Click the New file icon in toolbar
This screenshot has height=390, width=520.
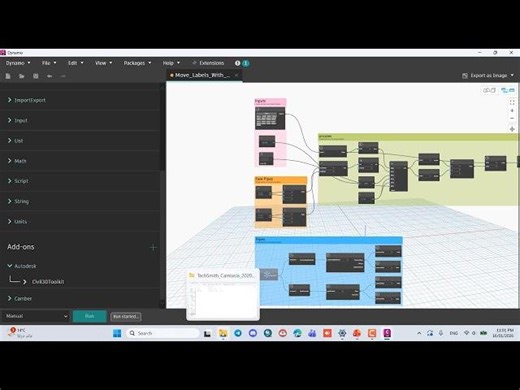coord(8,76)
